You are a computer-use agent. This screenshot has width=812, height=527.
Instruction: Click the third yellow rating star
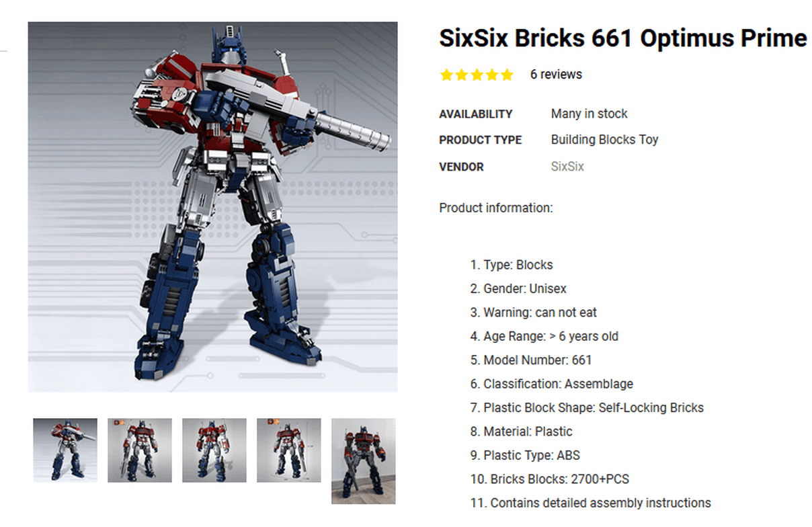[477, 75]
